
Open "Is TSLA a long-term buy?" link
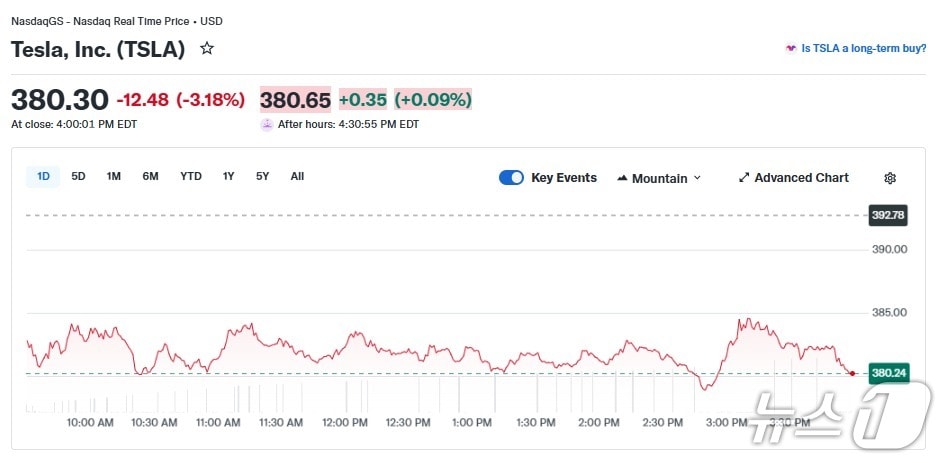pyautogui.click(x=863, y=48)
